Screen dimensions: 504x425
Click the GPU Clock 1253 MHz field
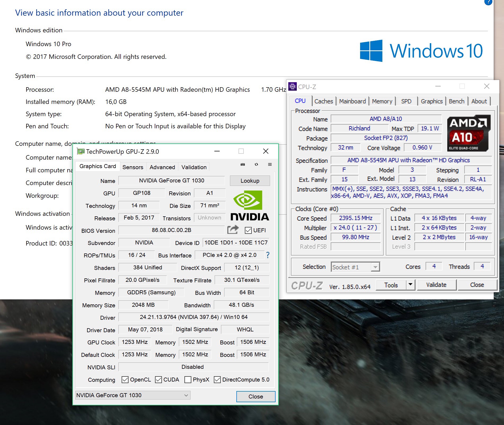click(x=135, y=342)
